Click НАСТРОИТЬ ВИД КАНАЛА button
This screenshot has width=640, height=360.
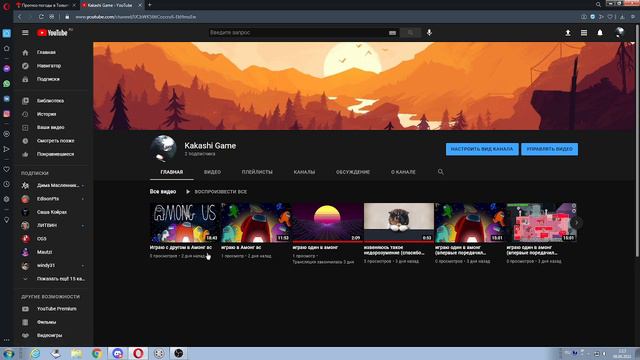coord(482,149)
